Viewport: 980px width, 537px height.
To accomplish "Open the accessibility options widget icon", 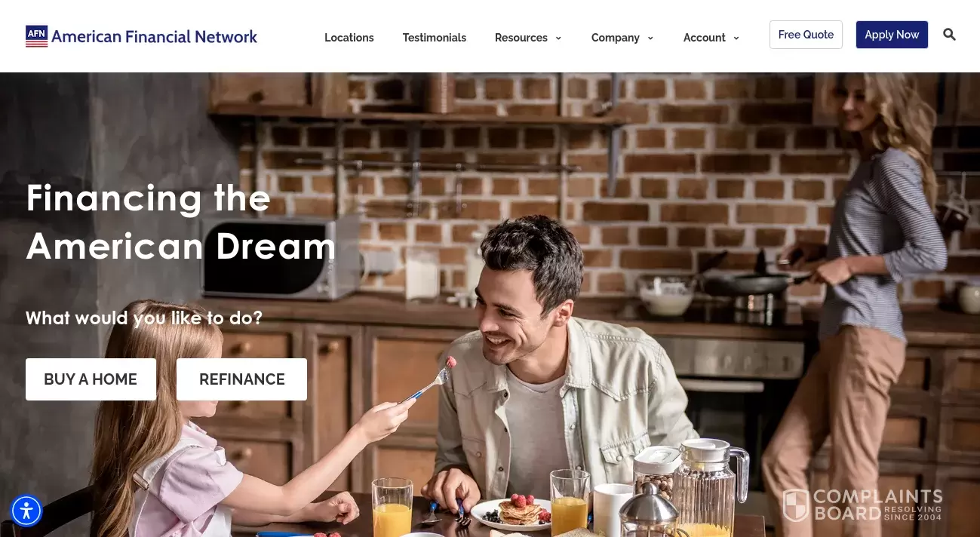I will 26,511.
